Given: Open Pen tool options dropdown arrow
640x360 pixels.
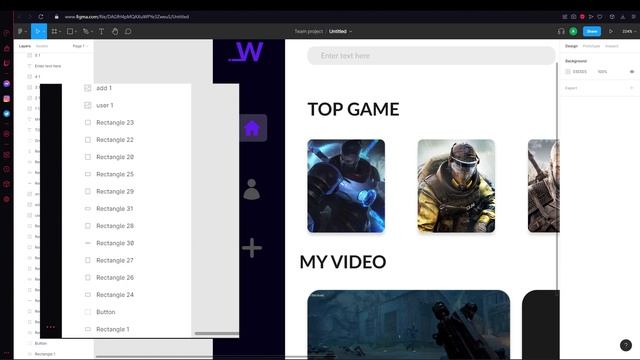Looking at the screenshot, I should [92, 32].
